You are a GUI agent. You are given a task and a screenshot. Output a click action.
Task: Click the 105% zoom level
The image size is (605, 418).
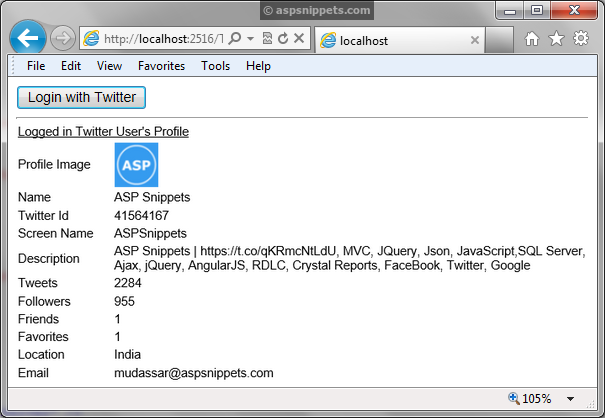[x=536, y=399]
